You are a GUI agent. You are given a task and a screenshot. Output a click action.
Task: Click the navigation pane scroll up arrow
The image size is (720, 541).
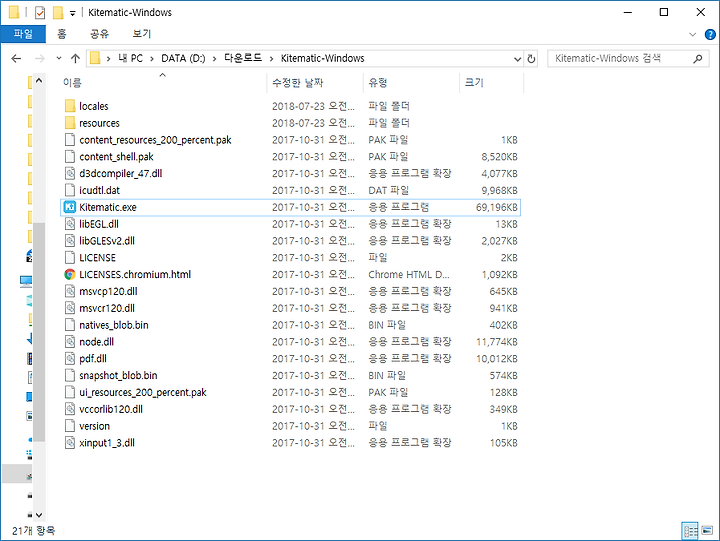(39, 81)
